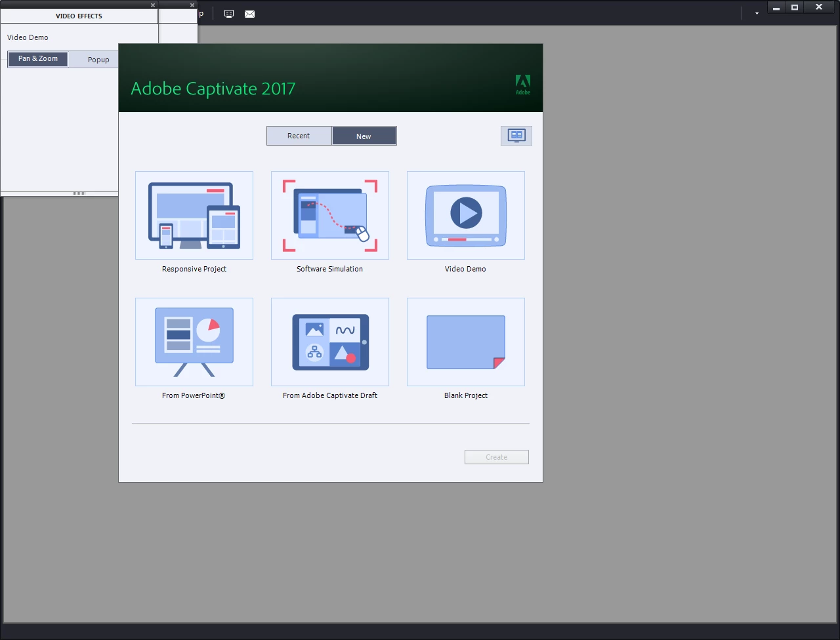840x640 pixels.
Task: Click the community screen icon in top bar
Action: (229, 14)
